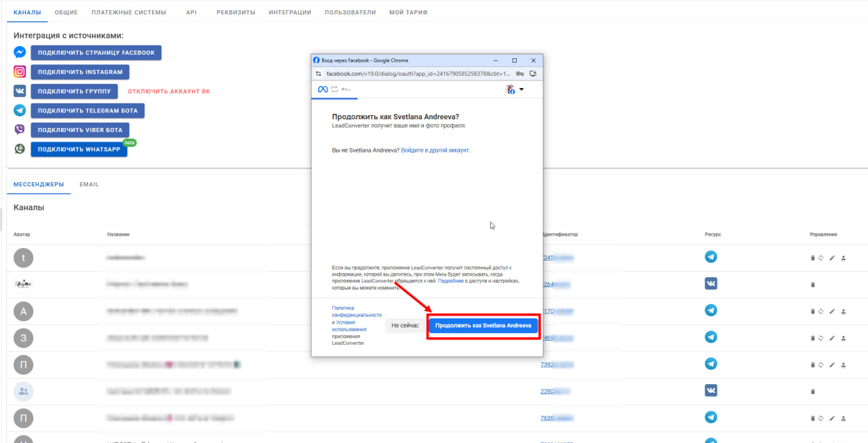Edit the channel with "А" avatar using pencil icon

(832, 312)
